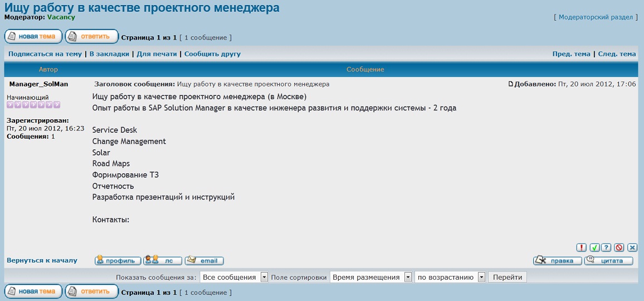Click the top новая тема button
Screen dimensions: 644x301
(x=33, y=37)
